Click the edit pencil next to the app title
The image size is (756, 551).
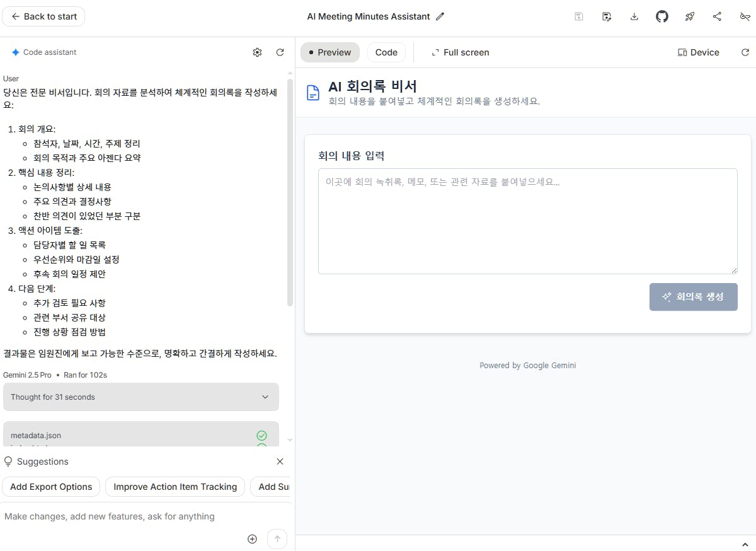pos(439,16)
